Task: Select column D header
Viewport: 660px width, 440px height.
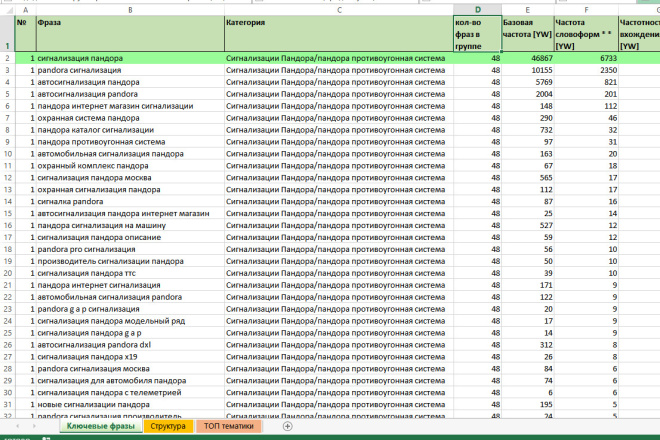Action: (x=477, y=10)
